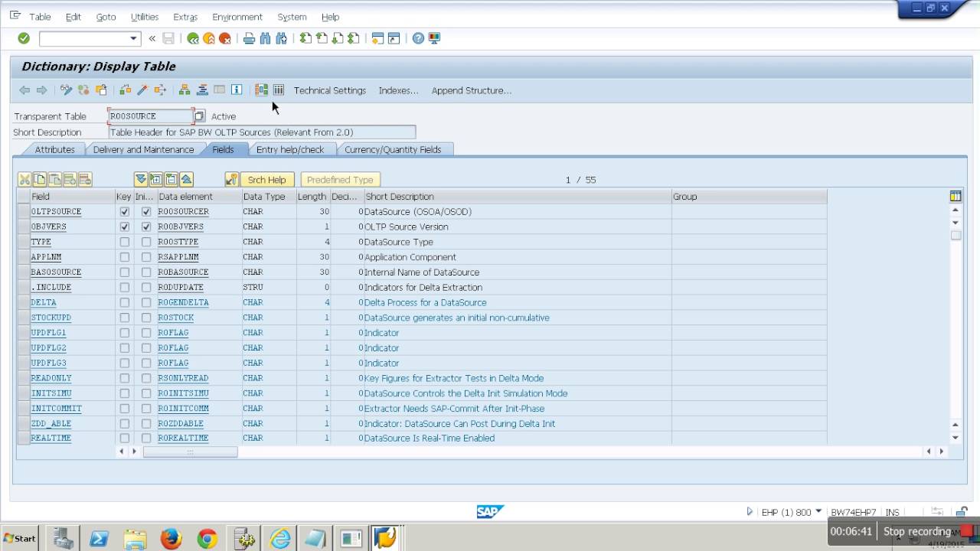Click the Copy icon above the fields table
The width and height of the screenshot is (980, 551).
point(40,180)
